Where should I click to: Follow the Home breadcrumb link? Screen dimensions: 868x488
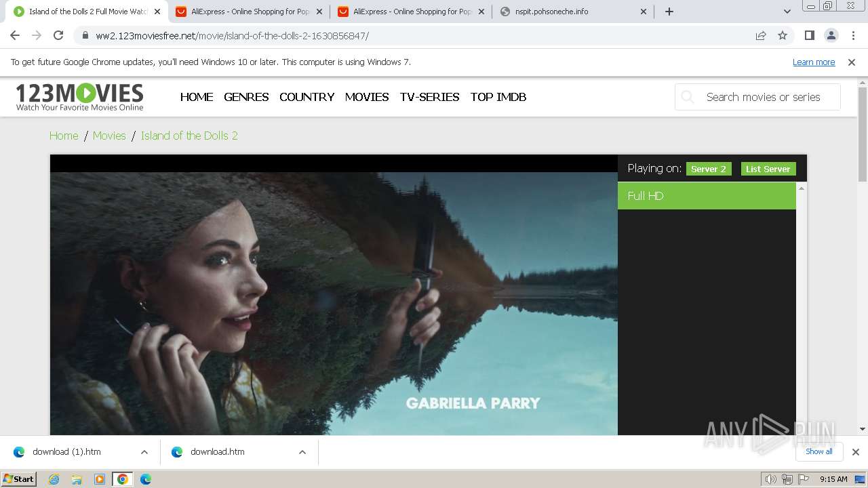pos(64,136)
